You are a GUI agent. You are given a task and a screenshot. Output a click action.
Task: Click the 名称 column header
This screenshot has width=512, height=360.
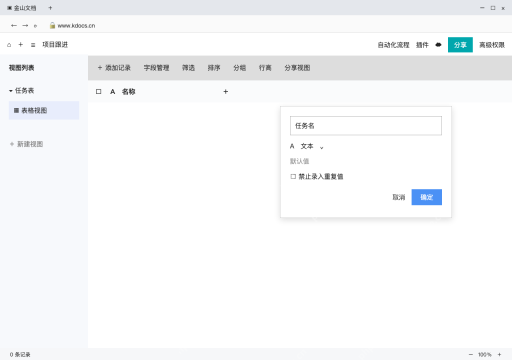coord(129,92)
